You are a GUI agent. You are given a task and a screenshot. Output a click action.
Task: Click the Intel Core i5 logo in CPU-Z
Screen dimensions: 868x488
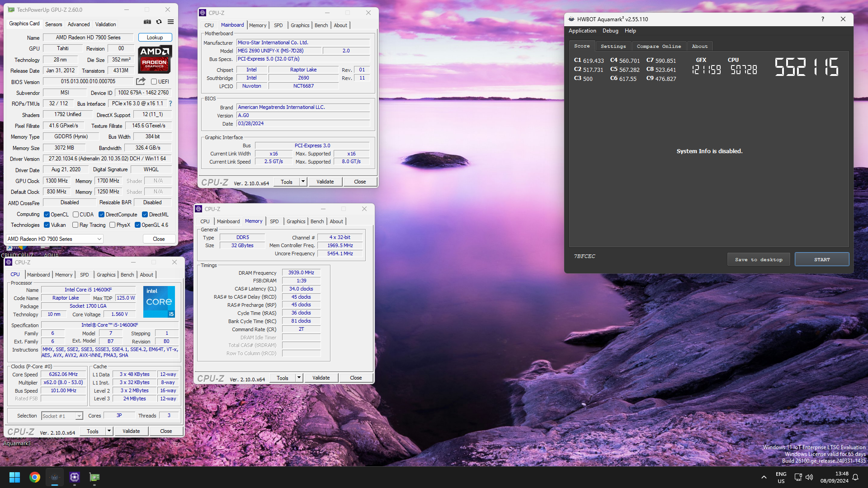tap(159, 301)
